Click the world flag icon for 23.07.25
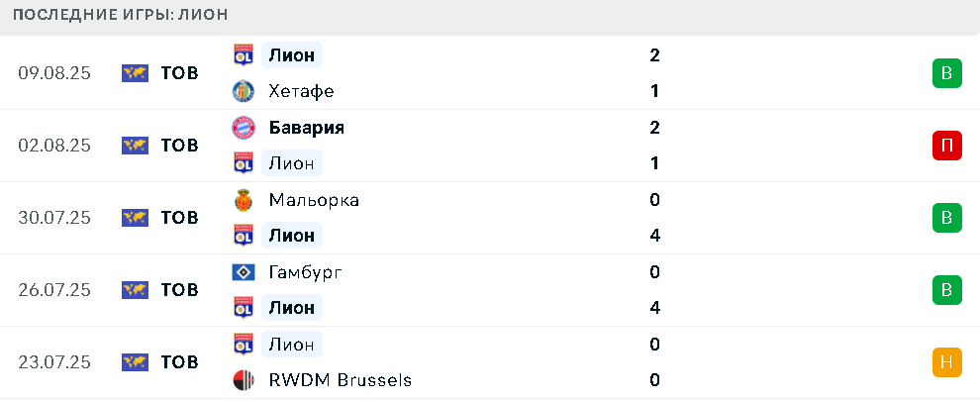The image size is (980, 401). point(135,362)
